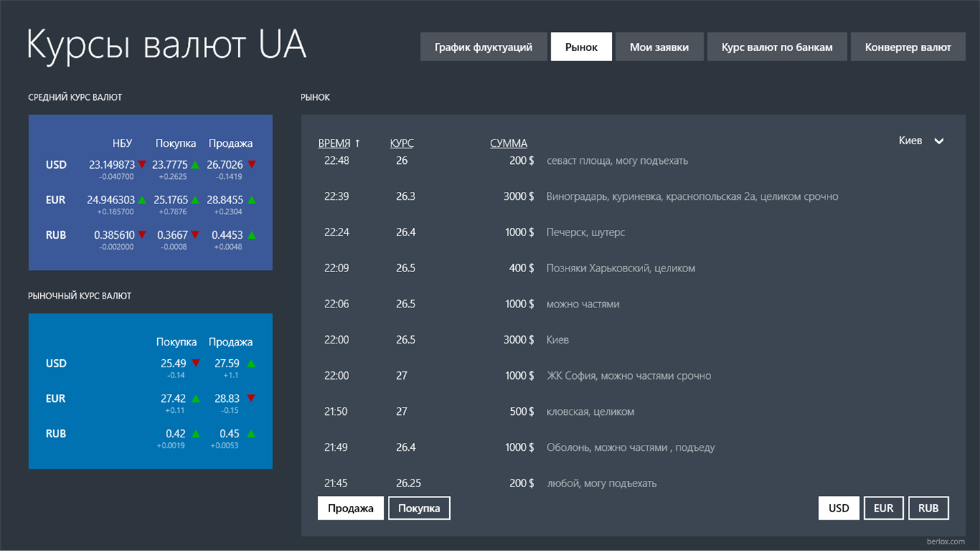Viewport: 980px width, 551px height.
Task: Click red arrow beside USD Продажа 26.7026
Action: [x=252, y=165]
